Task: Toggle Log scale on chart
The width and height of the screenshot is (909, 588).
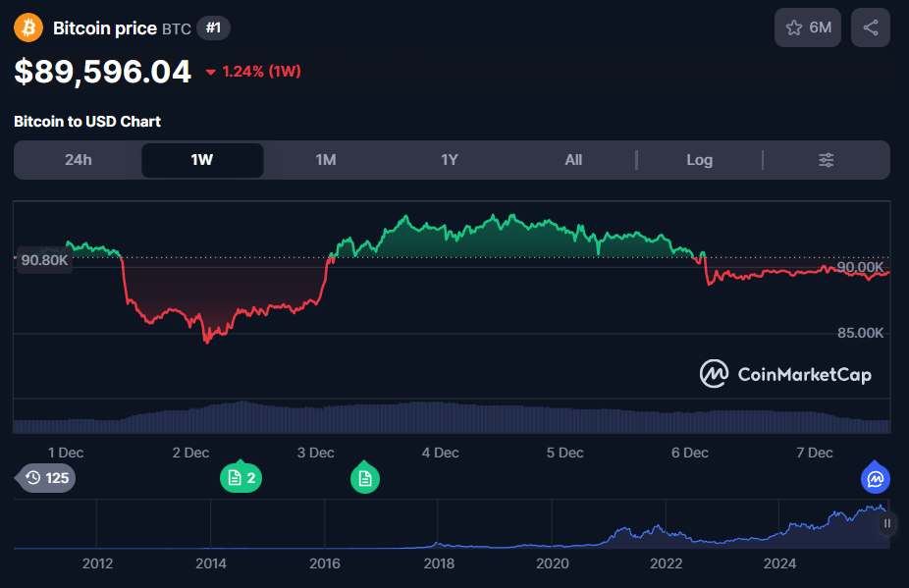Action: point(700,160)
